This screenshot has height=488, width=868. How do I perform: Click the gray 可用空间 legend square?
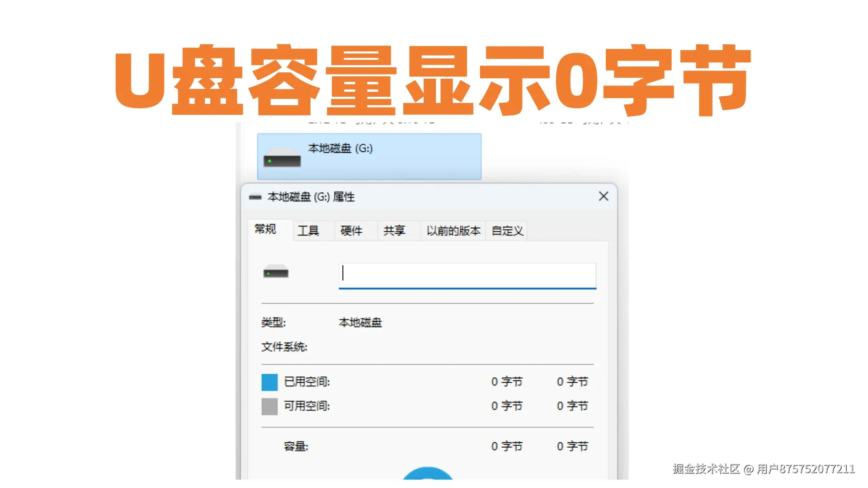pyautogui.click(x=269, y=407)
